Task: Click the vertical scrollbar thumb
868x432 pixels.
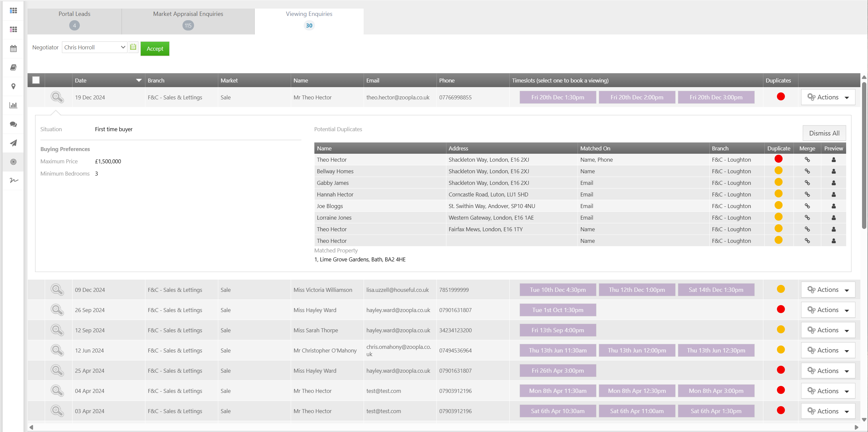Action: coord(864,155)
